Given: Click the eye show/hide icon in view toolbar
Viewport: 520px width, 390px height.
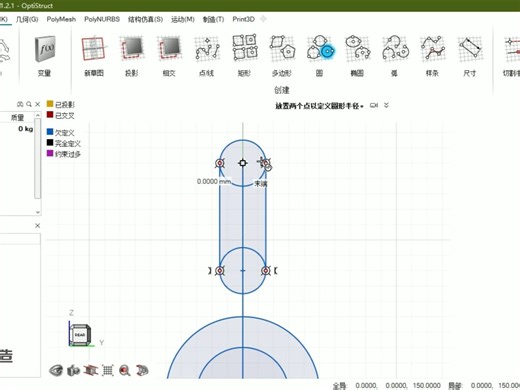Looking at the screenshot, I should 56,370.
